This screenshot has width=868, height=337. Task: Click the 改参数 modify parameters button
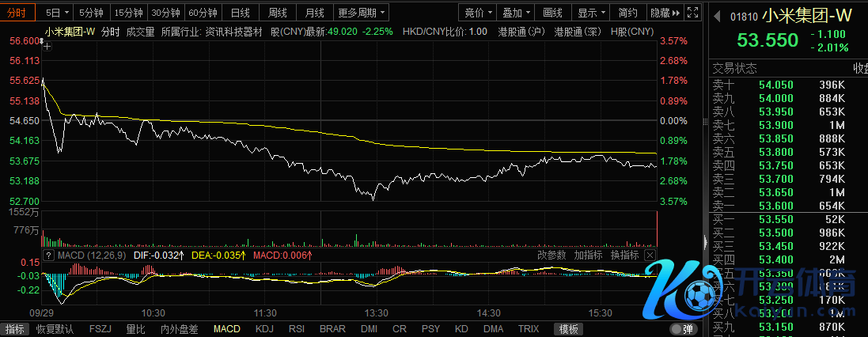click(552, 256)
